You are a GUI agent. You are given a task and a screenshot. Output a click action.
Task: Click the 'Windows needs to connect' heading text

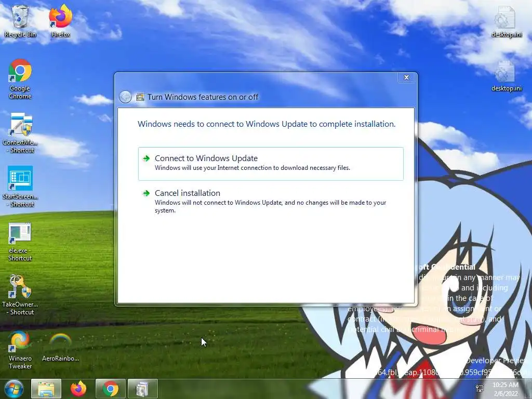point(267,124)
